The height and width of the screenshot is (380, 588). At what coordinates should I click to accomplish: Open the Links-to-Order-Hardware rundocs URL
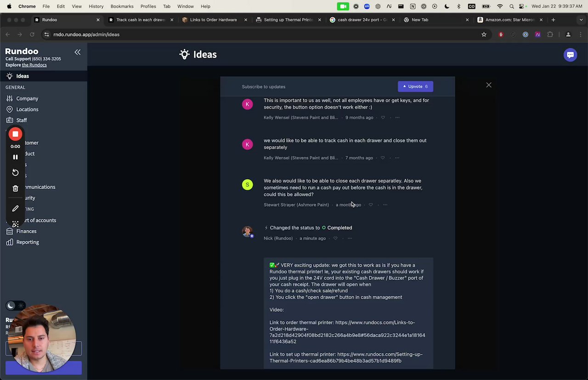347,332
